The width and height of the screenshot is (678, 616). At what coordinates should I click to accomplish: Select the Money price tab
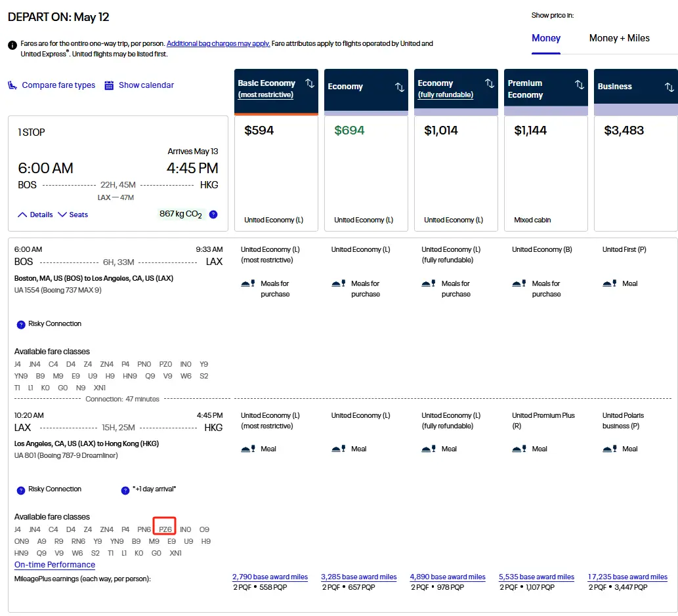(545, 38)
